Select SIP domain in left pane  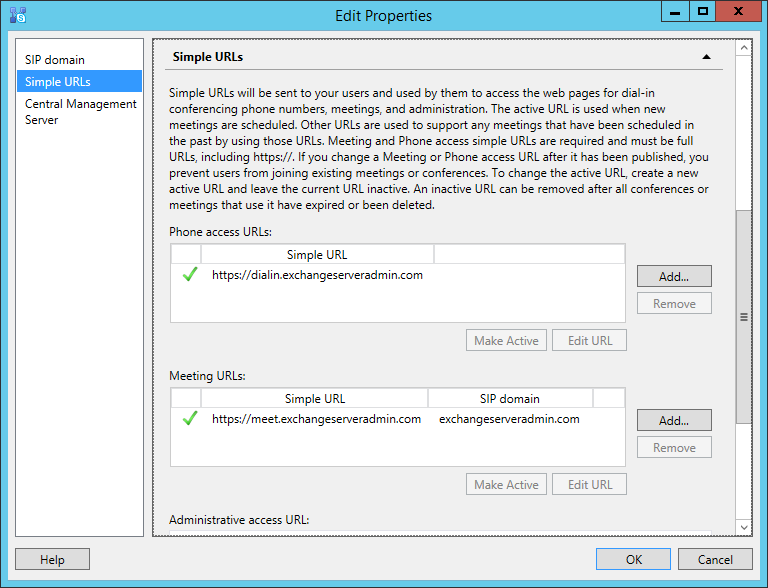click(55, 60)
